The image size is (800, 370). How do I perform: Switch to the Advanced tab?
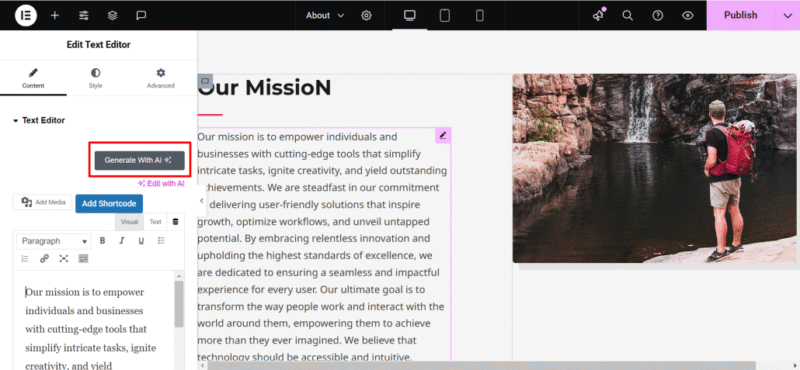(161, 79)
